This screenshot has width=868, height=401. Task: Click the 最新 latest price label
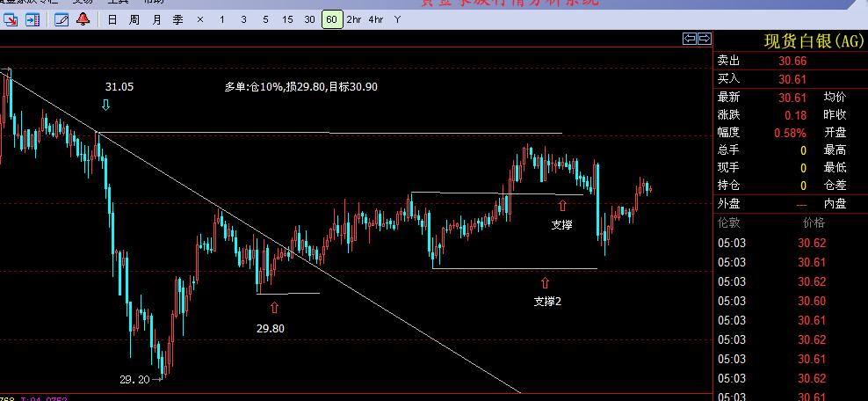pyautogui.click(x=728, y=97)
